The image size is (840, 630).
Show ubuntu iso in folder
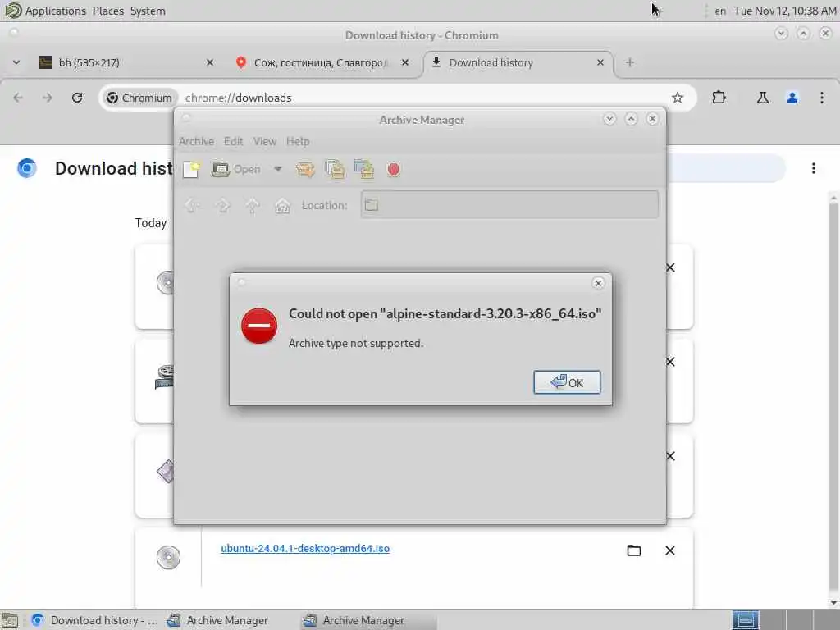tap(634, 550)
